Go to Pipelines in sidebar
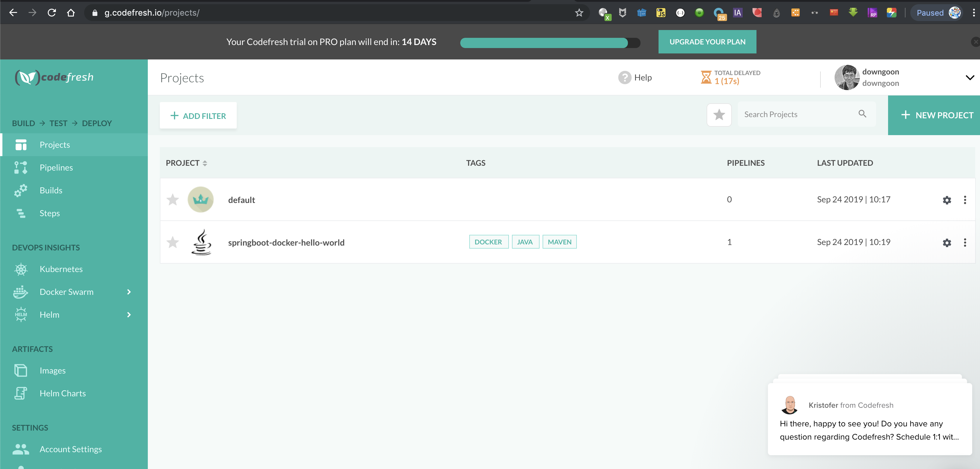This screenshot has width=980, height=469. [56, 168]
